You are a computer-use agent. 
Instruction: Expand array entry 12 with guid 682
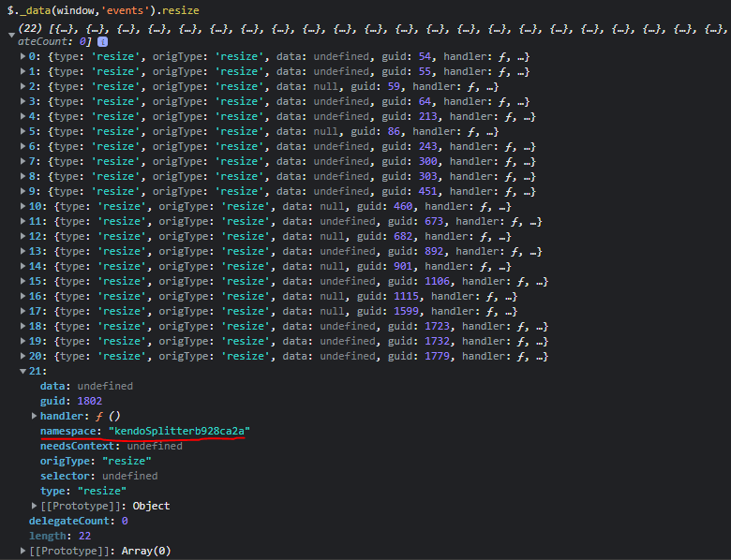point(22,236)
